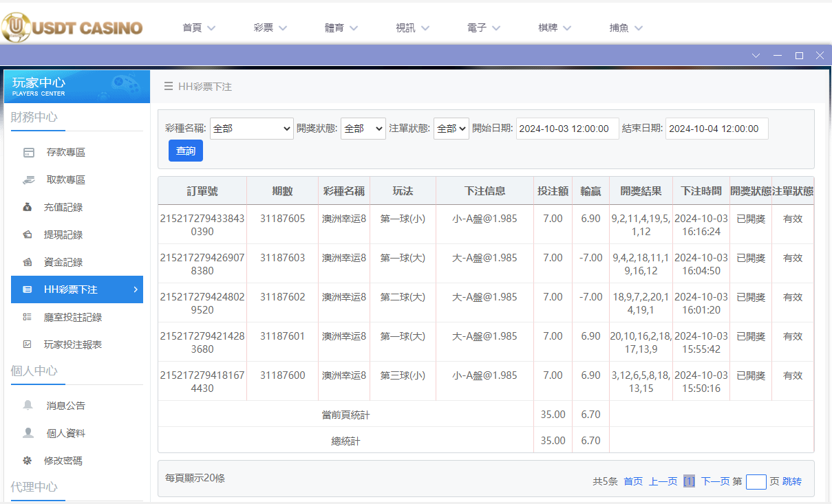The image size is (832, 504).
Task: Toggle the hamburger menu beside HH彩票下注 breadcrumb
Action: click(167, 87)
